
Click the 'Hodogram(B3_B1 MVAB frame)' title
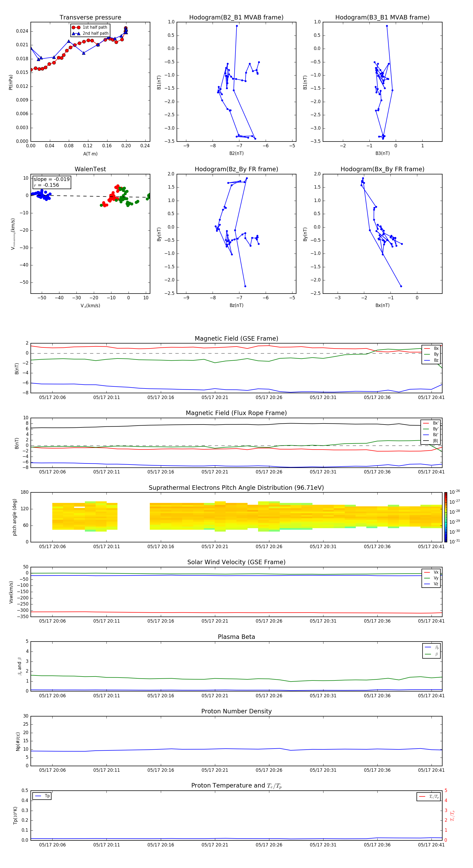(382, 18)
